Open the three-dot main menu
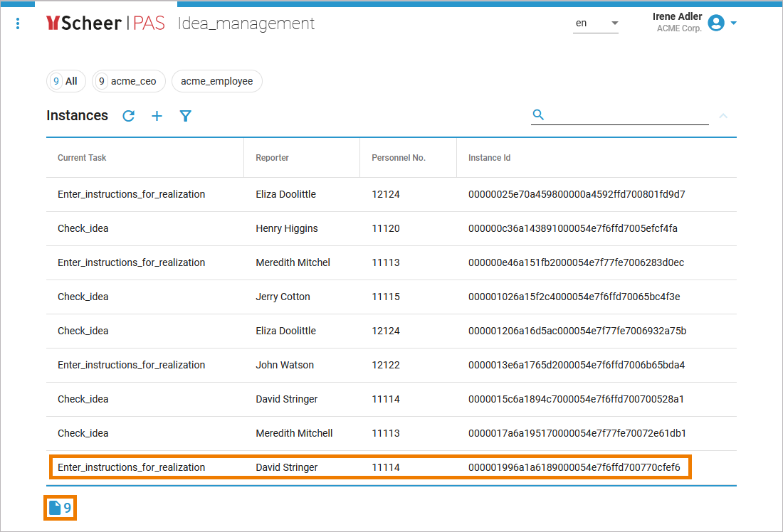Viewport: 783px width, 532px height. point(18,23)
